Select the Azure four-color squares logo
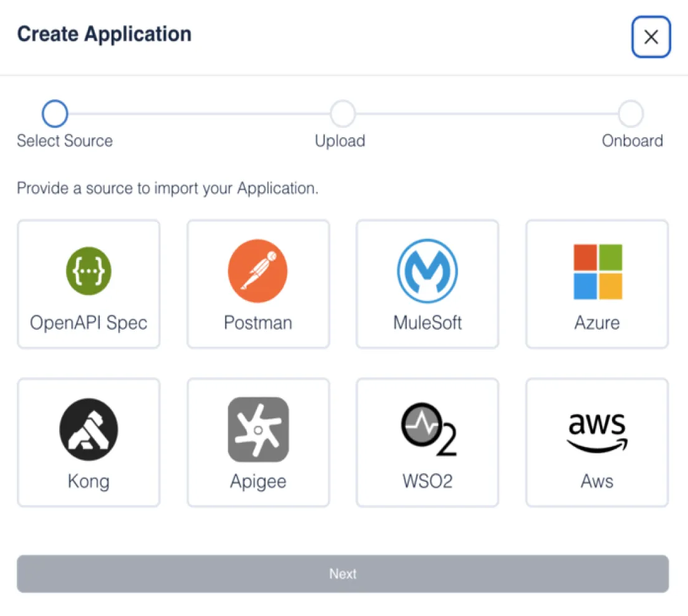This screenshot has width=688, height=616. click(598, 271)
